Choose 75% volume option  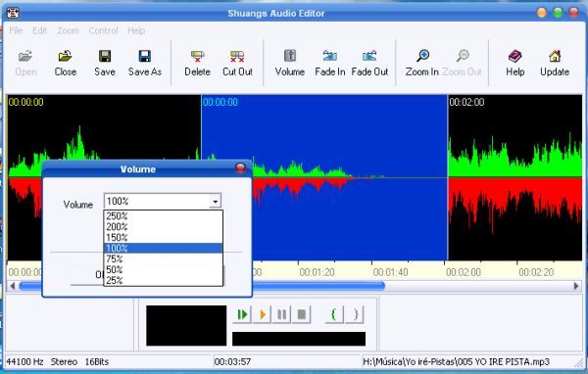(x=163, y=258)
